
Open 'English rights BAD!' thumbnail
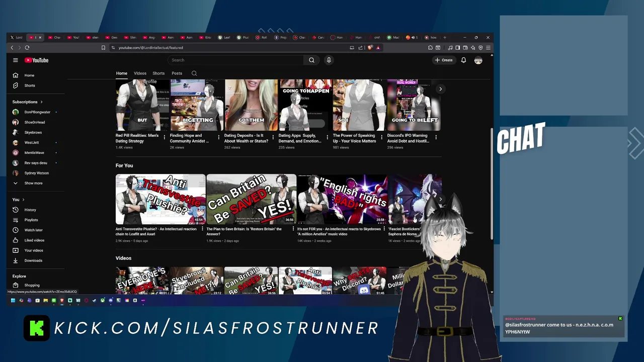(x=342, y=199)
